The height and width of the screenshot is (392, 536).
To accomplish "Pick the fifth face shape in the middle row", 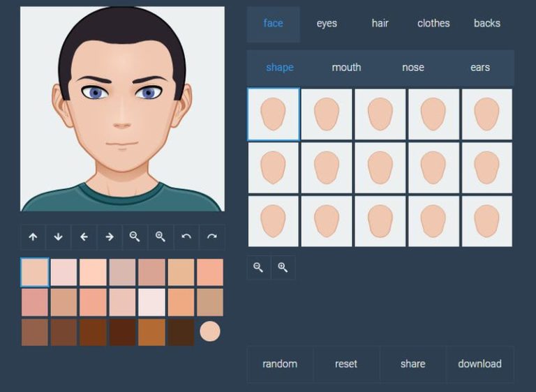I will coord(486,168).
